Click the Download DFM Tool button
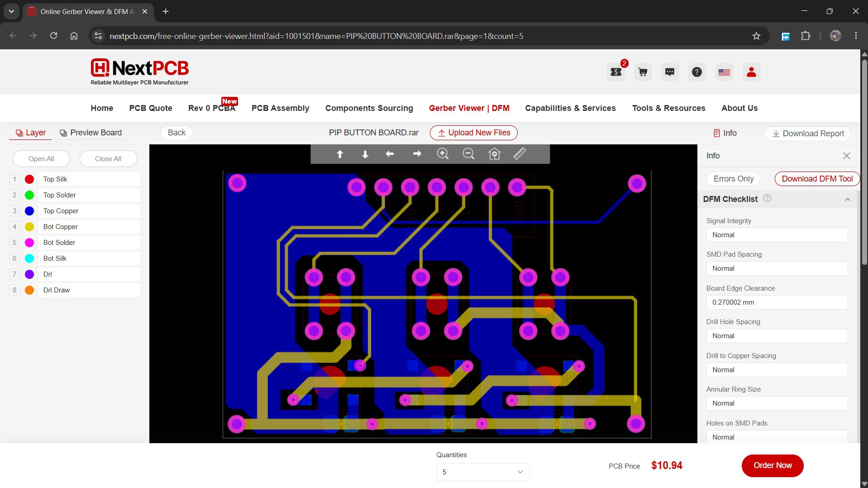 [817, 179]
